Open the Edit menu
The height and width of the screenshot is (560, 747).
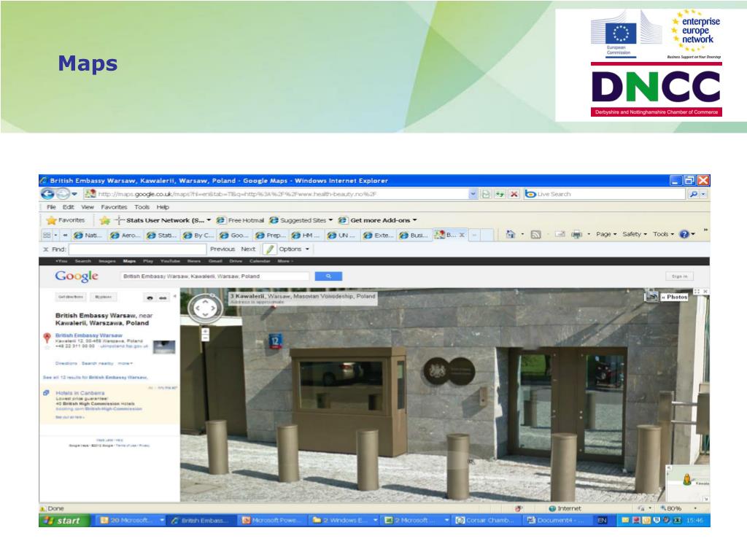[x=68, y=207]
